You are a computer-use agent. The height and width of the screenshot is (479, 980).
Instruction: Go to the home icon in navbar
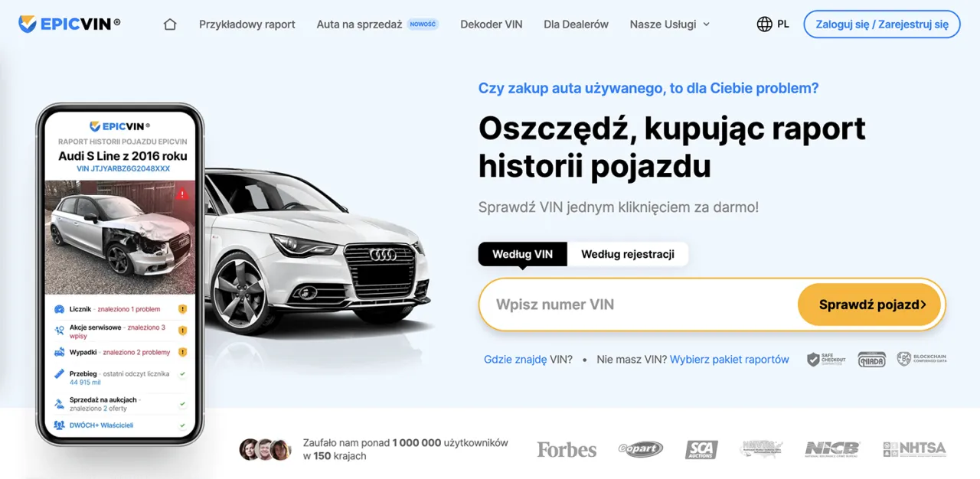(170, 24)
